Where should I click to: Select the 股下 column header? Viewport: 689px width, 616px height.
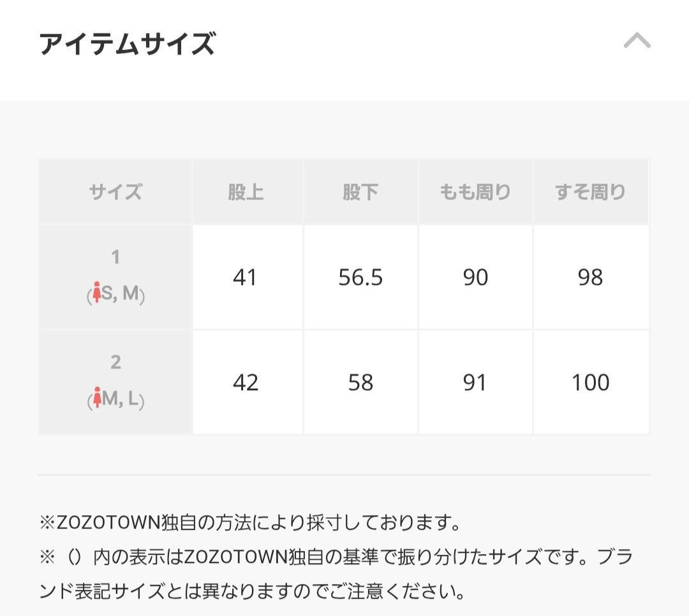(x=360, y=192)
